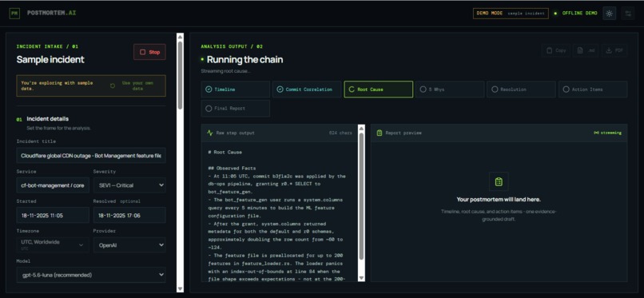Click the PM logo icon
The width and height of the screenshot is (644, 298).
(14, 13)
